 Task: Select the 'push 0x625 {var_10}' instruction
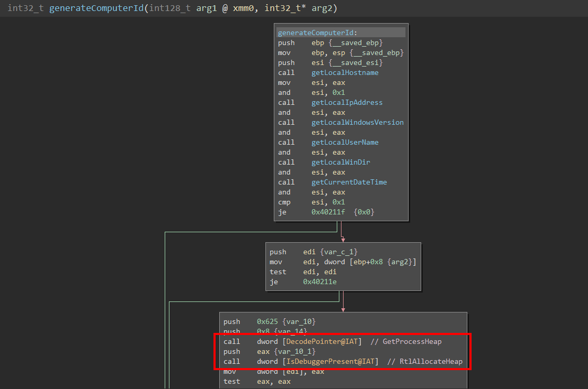pos(270,321)
